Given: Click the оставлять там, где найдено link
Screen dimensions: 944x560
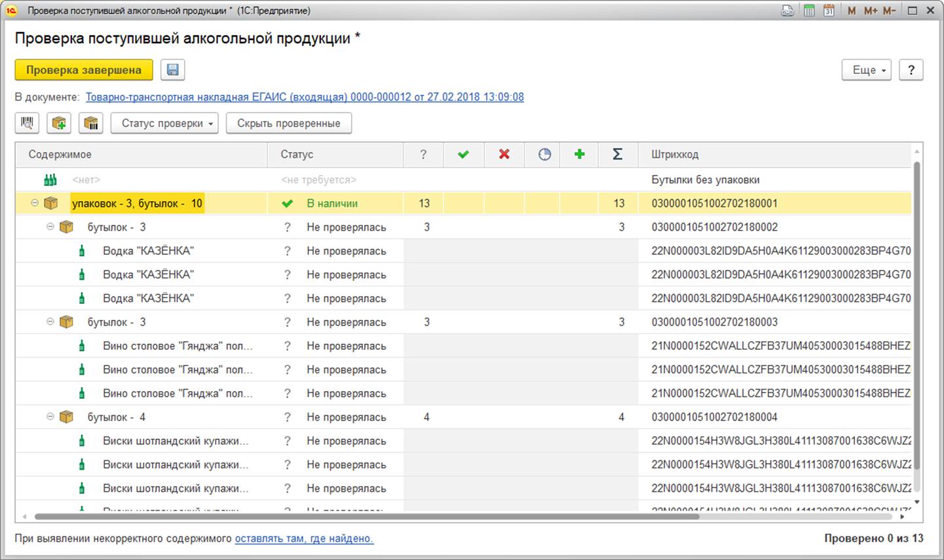Looking at the screenshot, I should 304,538.
